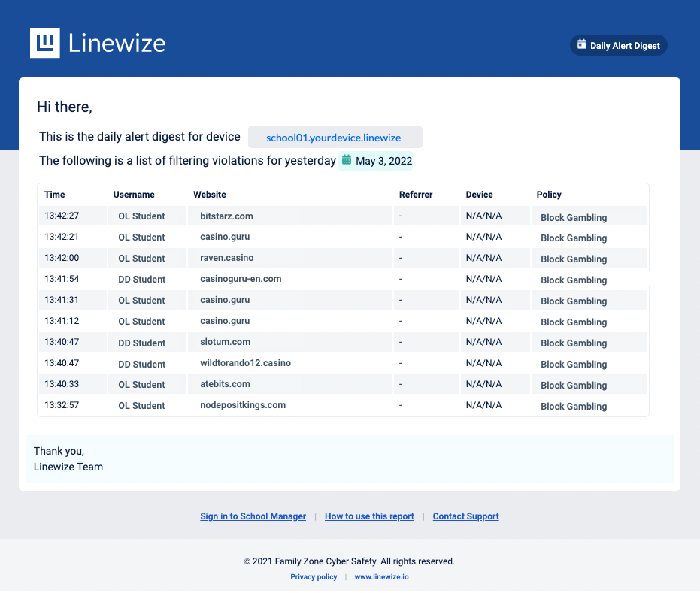The width and height of the screenshot is (700, 593).
Task: Click the Website column header
Action: click(209, 195)
